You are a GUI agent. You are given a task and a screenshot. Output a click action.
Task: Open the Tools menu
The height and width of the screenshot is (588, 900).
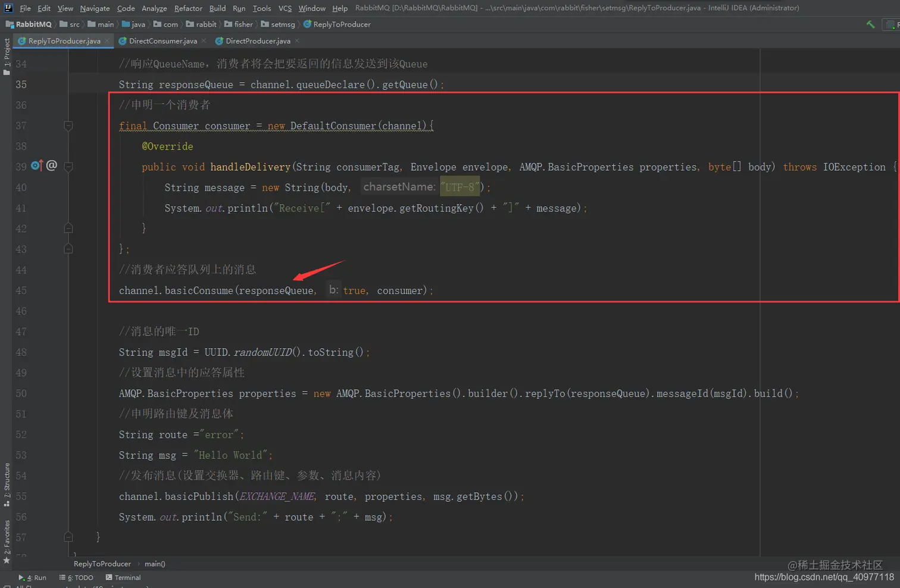pyautogui.click(x=261, y=8)
